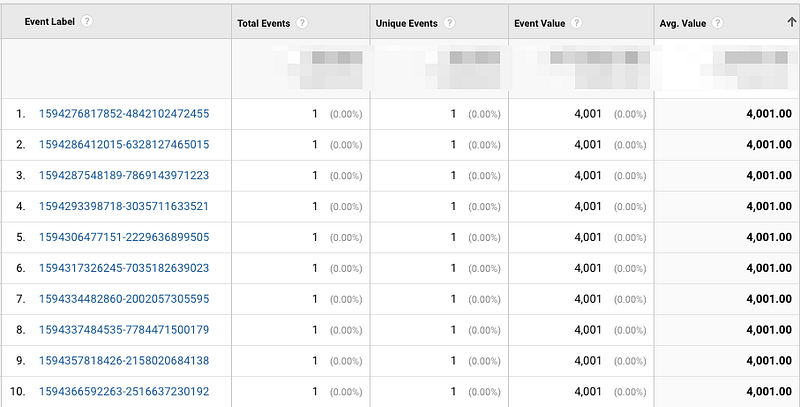Click label 1594293398718-3035711633521
The width and height of the screenshot is (800, 407).
(124, 207)
